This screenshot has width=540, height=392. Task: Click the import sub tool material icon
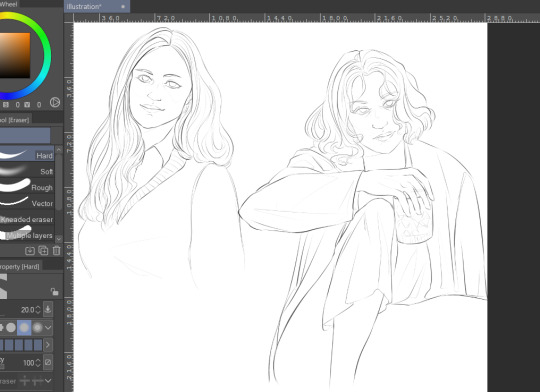[x=30, y=250]
